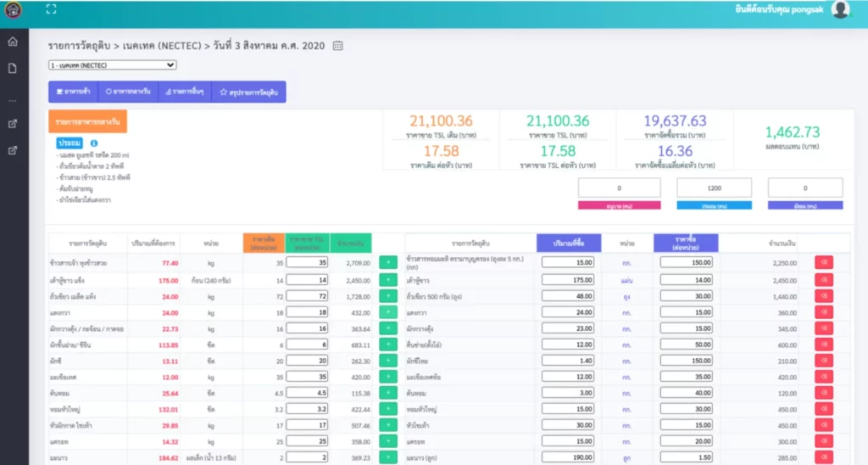Image resolution: width=868 pixels, height=465 pixels.
Task: Delete the purchase row totaling 285.00
Action: tap(824, 457)
